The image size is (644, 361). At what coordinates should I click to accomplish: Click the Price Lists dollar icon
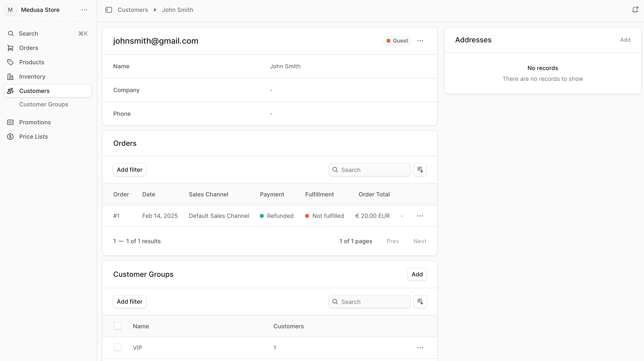tap(10, 137)
